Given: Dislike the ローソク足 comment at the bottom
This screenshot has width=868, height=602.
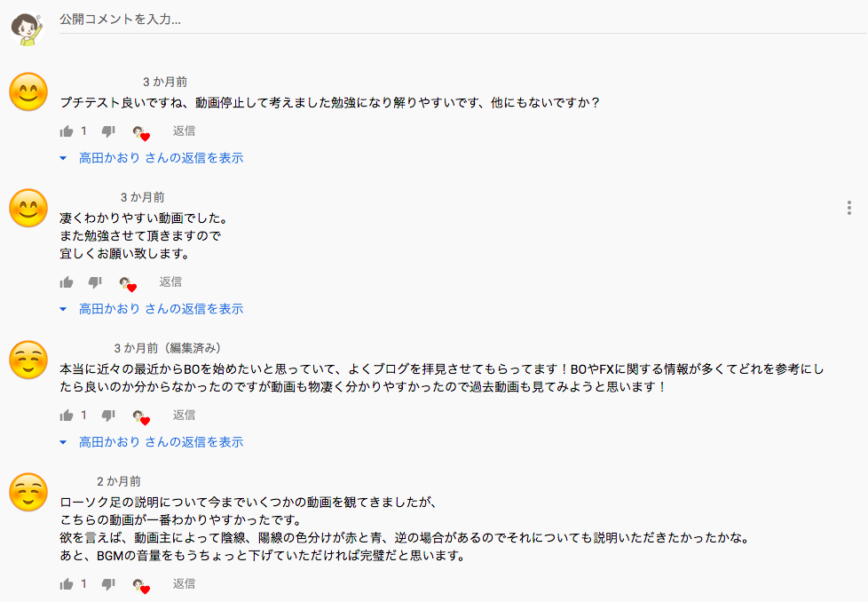Looking at the screenshot, I should point(107,583).
